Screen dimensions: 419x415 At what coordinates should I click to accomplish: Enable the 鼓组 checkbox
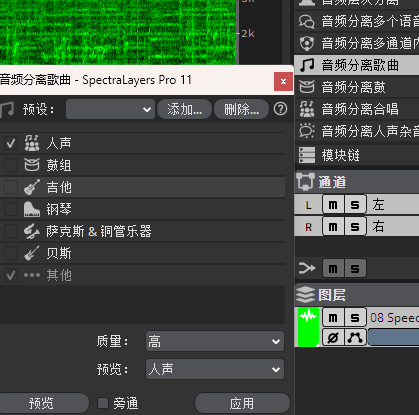pyautogui.click(x=11, y=165)
